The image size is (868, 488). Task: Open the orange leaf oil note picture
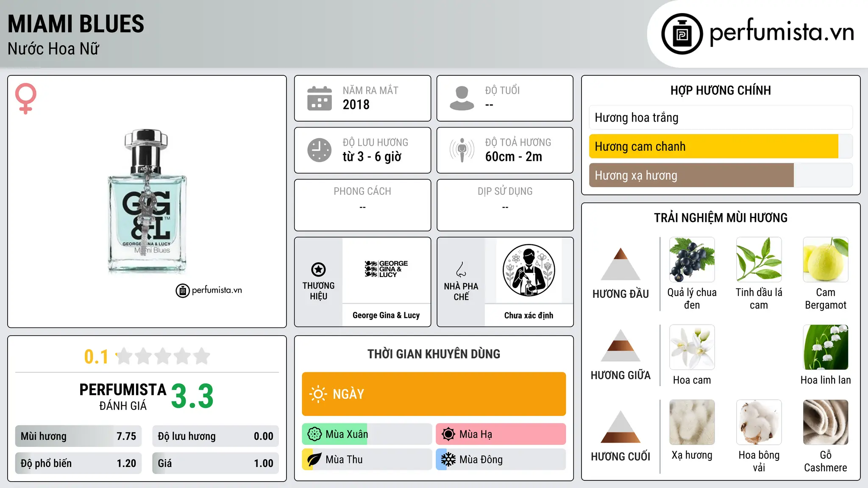(759, 260)
